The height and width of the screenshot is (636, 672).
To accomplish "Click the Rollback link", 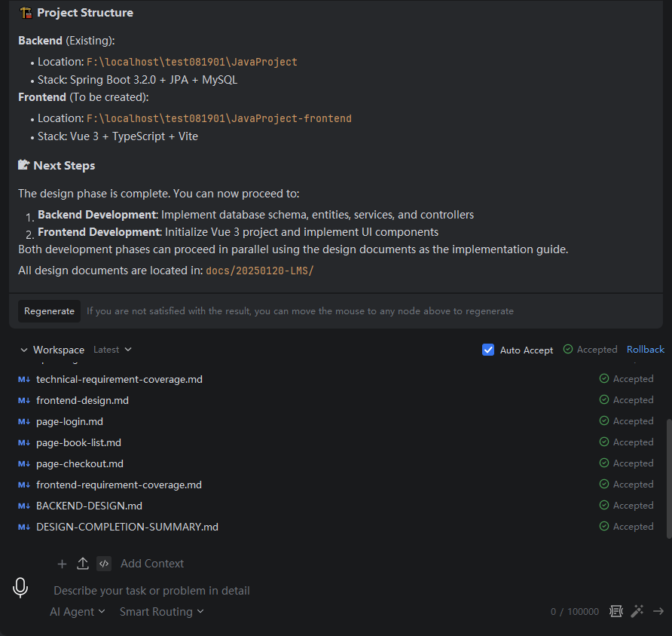I will pyautogui.click(x=646, y=350).
